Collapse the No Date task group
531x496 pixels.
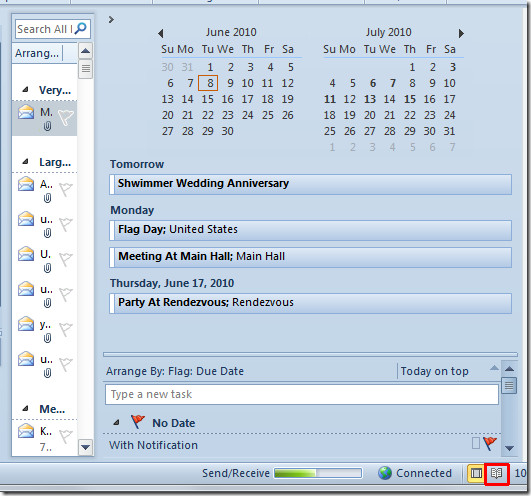coord(116,423)
